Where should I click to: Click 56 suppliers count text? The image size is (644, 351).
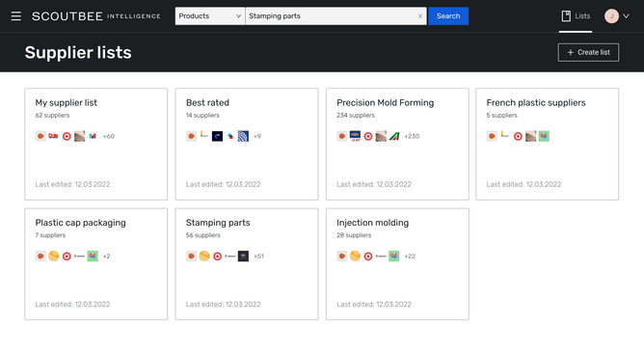point(202,235)
